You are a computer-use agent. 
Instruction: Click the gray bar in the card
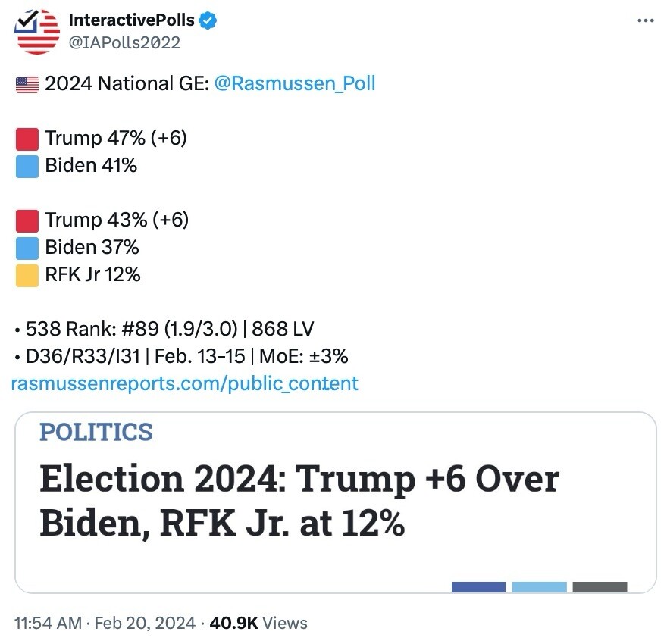600,587
